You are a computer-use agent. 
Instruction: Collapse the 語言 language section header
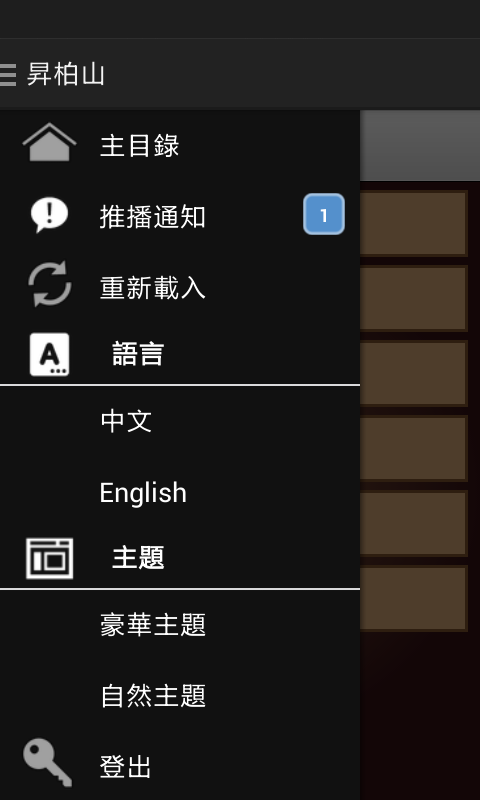click(x=180, y=354)
